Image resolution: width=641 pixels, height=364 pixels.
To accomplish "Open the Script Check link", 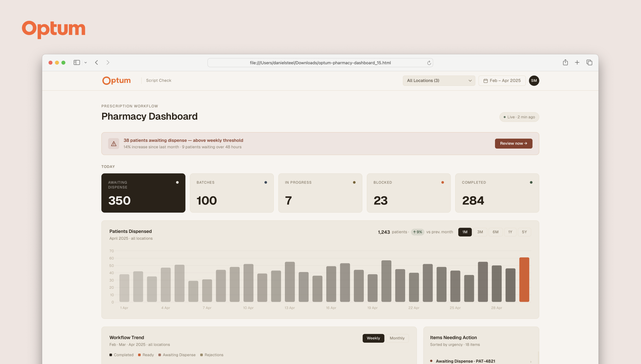I will 159,80.
